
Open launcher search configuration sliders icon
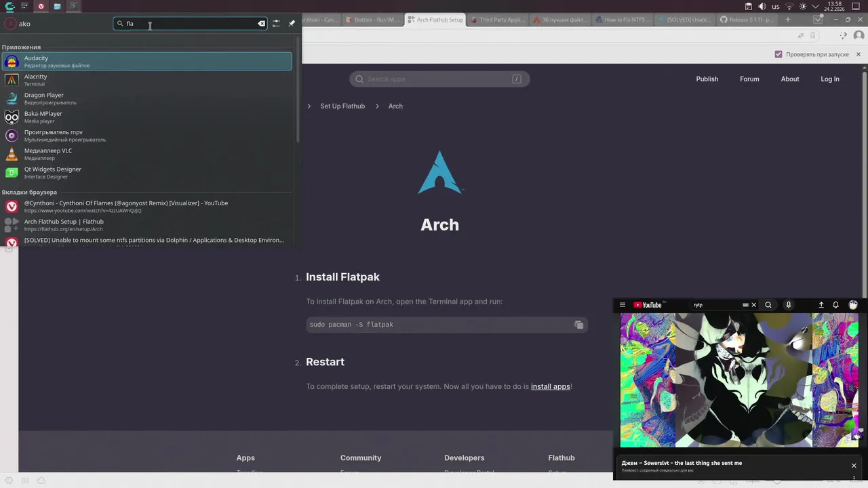tap(276, 24)
